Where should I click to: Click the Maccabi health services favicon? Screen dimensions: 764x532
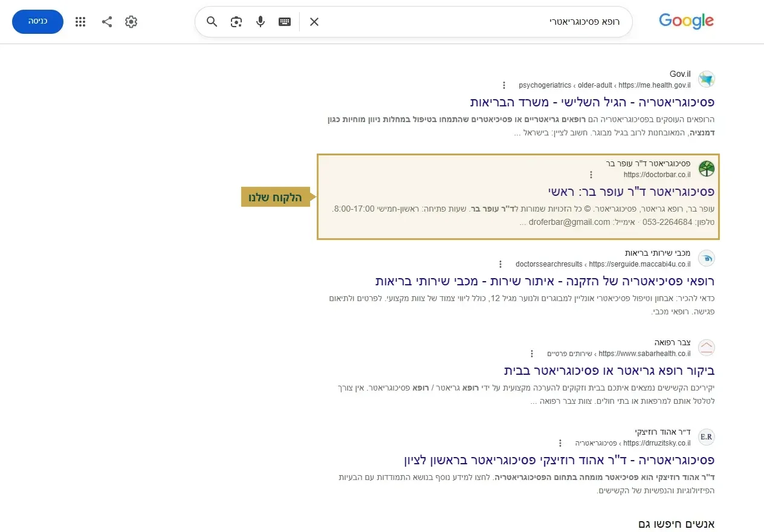707,258
